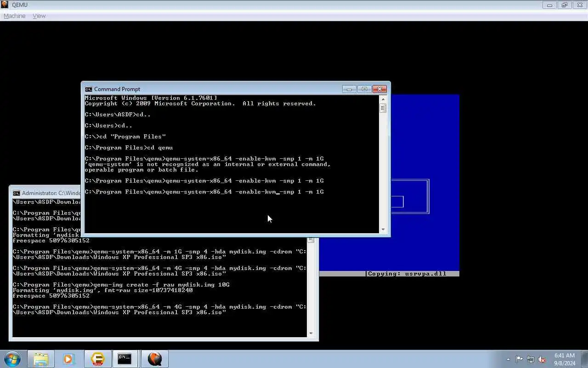Click Administrator window title bar text
The image size is (588, 368).
pyautogui.click(x=51, y=193)
